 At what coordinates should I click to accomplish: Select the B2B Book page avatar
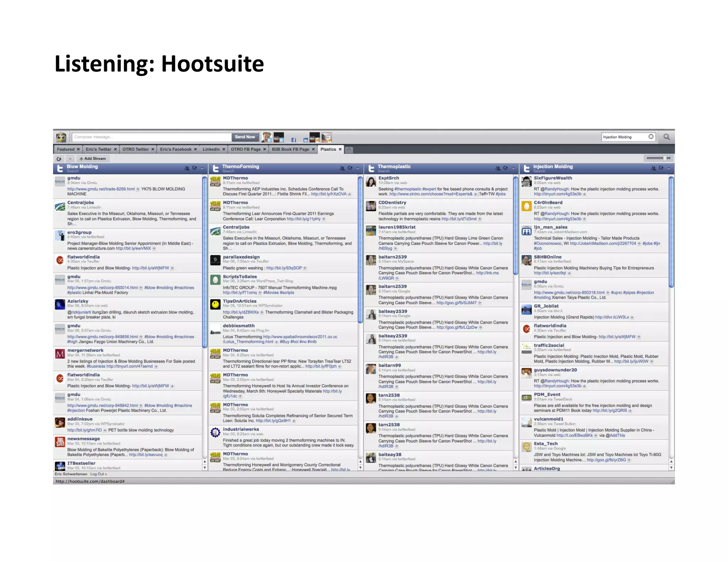(327, 137)
